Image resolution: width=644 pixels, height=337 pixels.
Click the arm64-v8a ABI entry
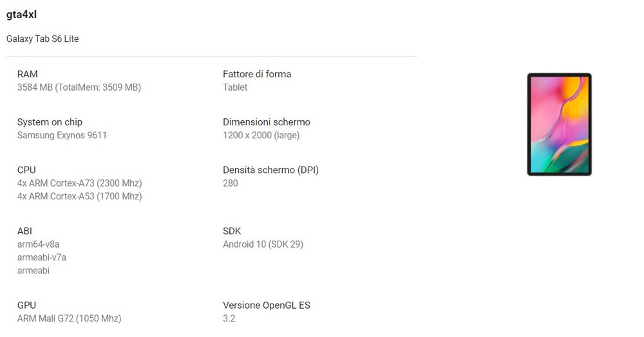38,244
